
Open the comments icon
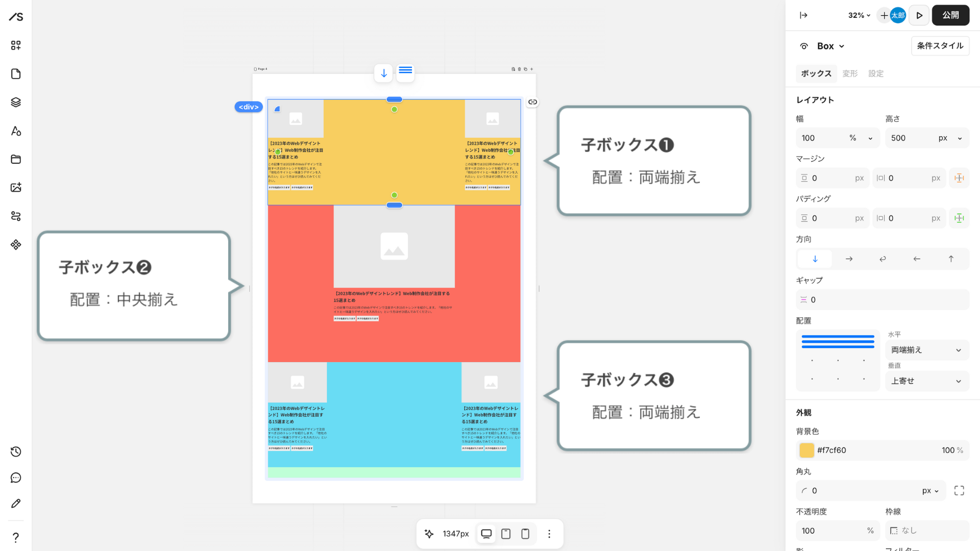[16, 478]
